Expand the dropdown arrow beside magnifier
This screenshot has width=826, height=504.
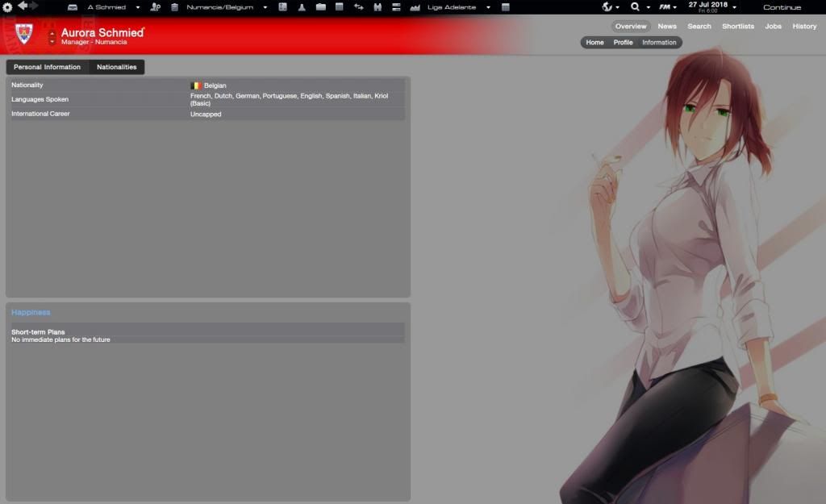(648, 7)
